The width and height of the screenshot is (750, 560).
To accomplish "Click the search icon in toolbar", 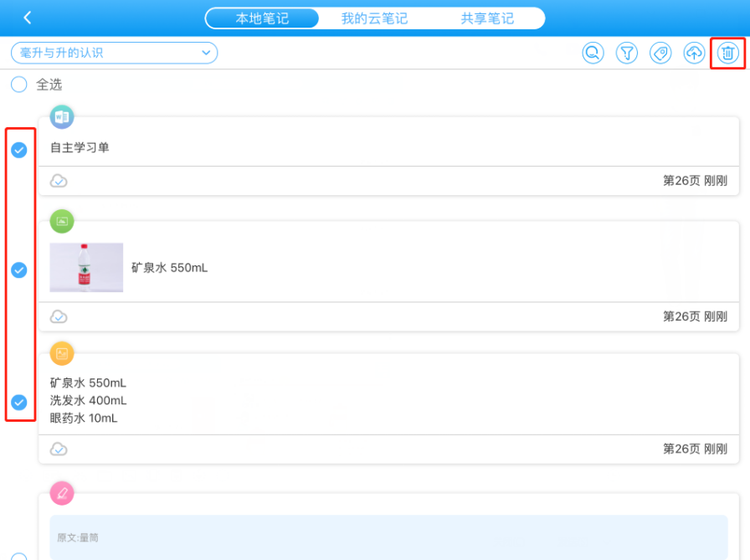I will (x=593, y=54).
